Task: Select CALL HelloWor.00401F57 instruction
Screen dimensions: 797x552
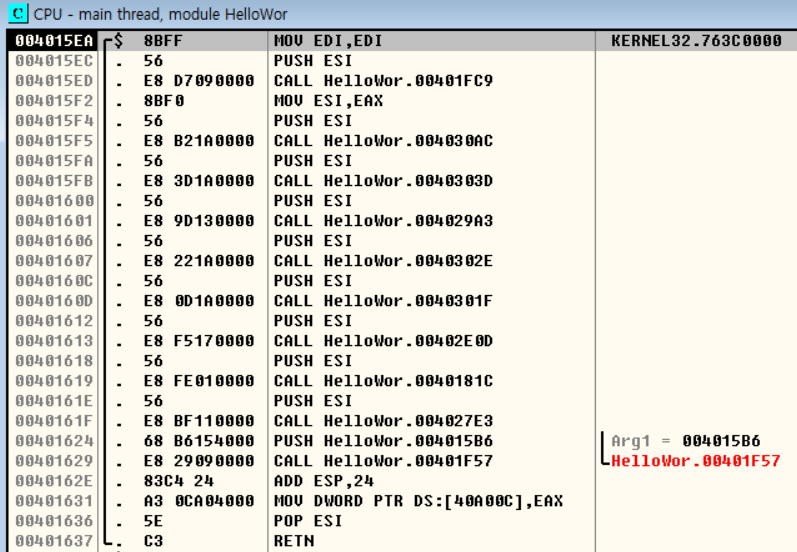Action: (x=383, y=461)
